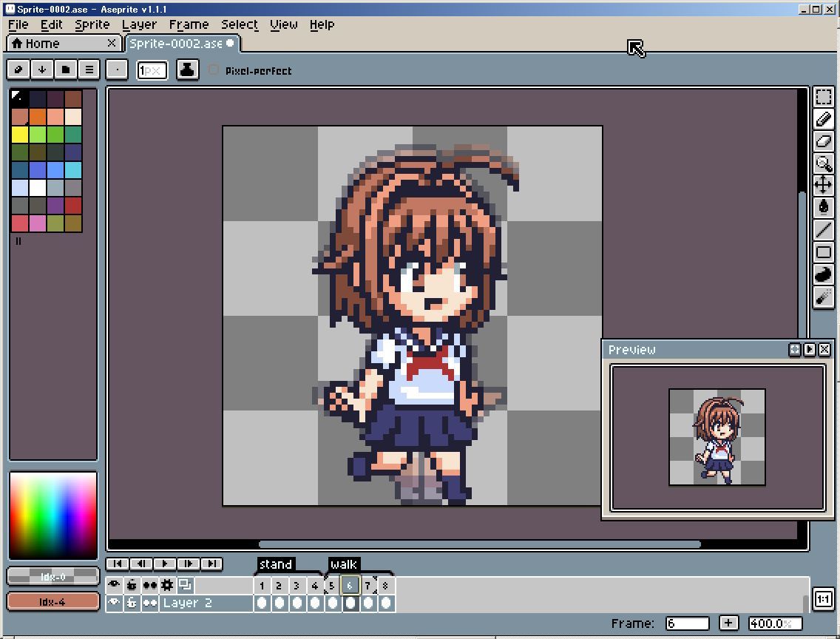This screenshot has width=840, height=639.
Task: Toggle onion skinning in the timeline header
Action: [x=149, y=585]
